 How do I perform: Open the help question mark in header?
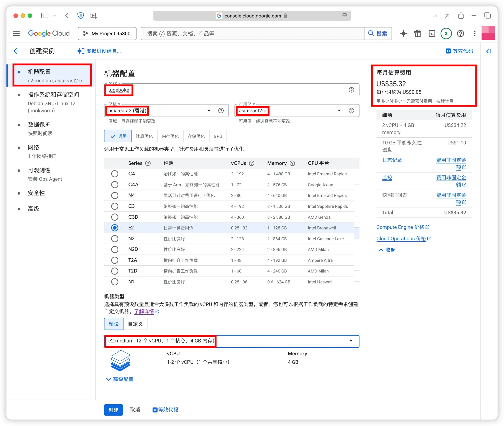click(460, 33)
